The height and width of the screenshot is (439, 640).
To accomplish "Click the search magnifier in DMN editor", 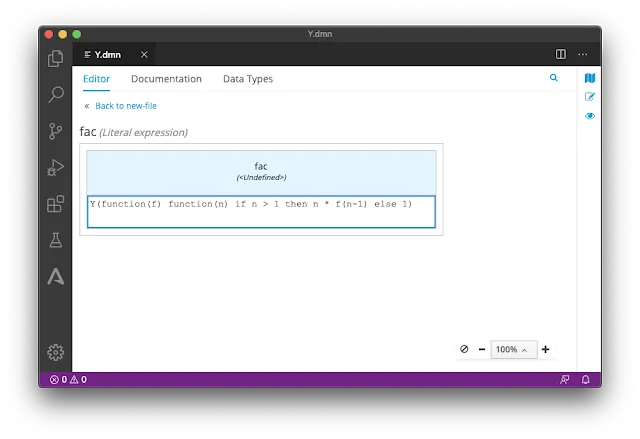I will tap(553, 78).
